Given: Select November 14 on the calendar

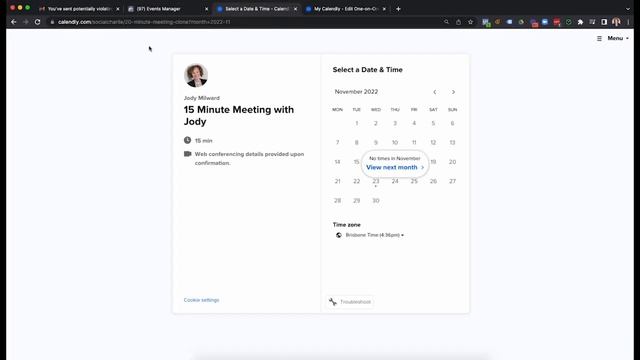Looking at the screenshot, I should coord(337,162).
